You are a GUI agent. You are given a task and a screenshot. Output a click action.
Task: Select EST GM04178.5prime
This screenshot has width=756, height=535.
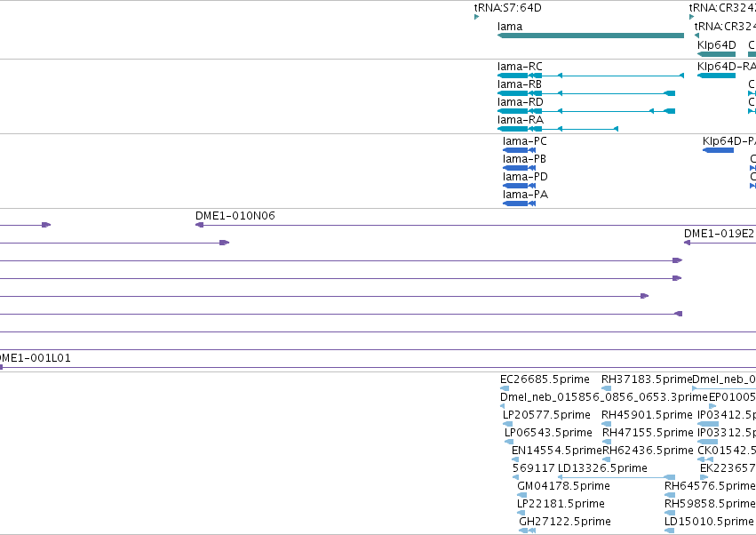tap(563, 486)
